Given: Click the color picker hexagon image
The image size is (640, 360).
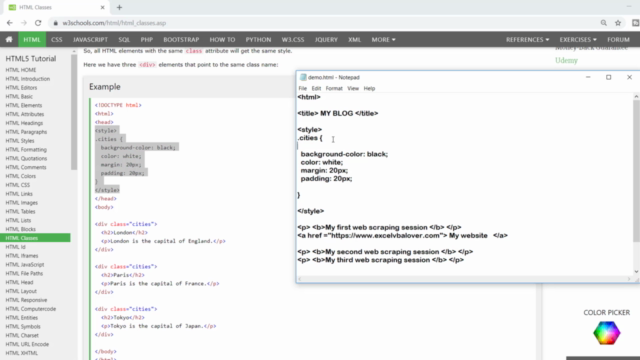Looking at the screenshot, I should pos(607,333).
